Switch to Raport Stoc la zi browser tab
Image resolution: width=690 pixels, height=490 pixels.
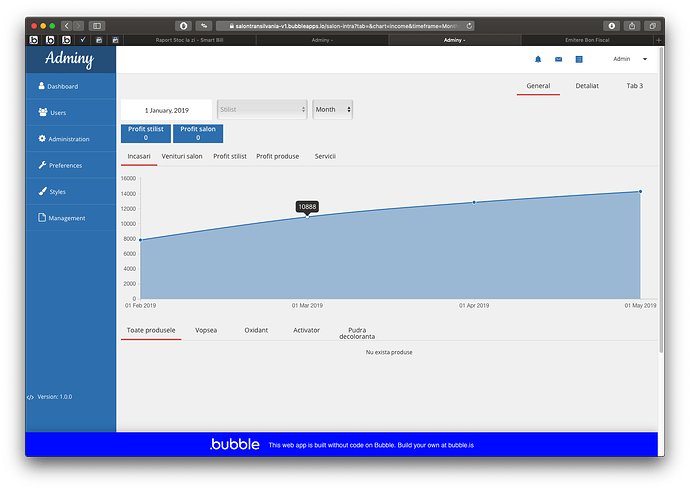[189, 40]
